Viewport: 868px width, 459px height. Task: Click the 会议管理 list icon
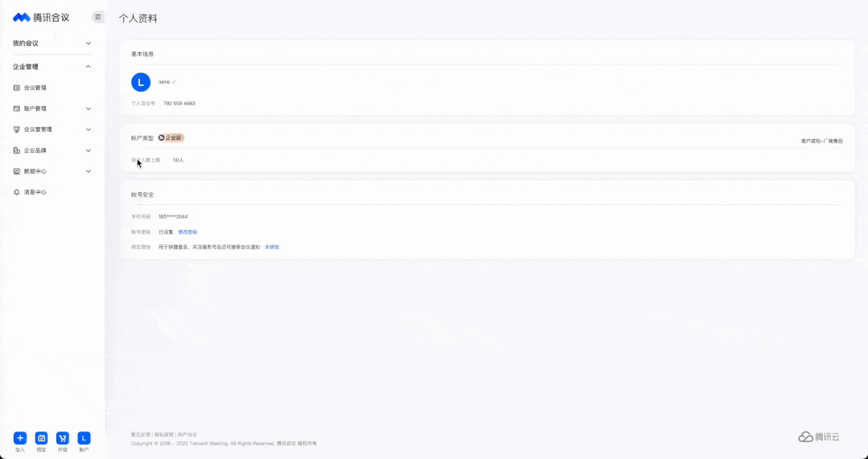pyautogui.click(x=17, y=88)
